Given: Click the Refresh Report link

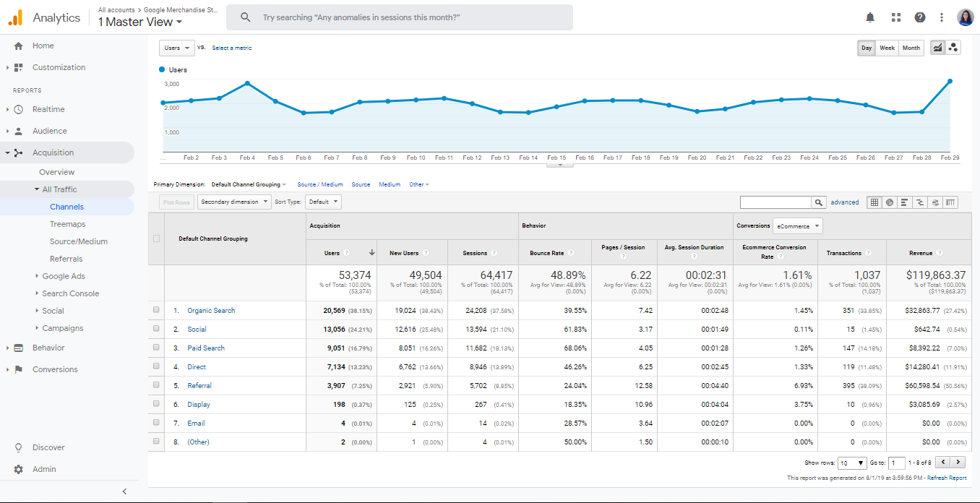Looking at the screenshot, I should 947,478.
